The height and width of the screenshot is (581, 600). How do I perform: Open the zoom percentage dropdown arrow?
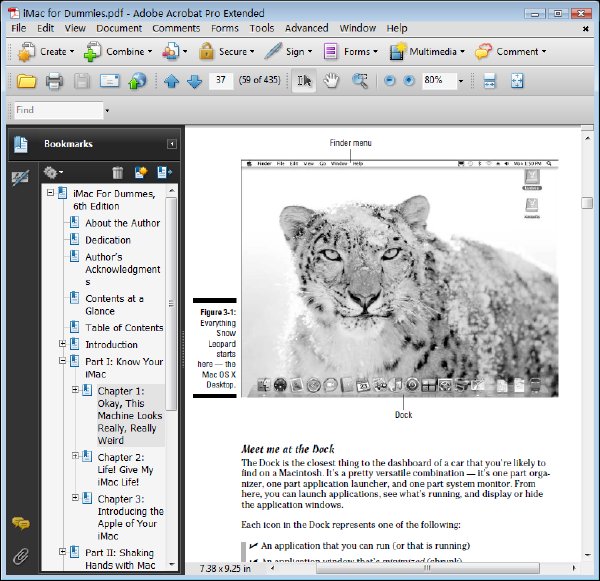pyautogui.click(x=461, y=81)
